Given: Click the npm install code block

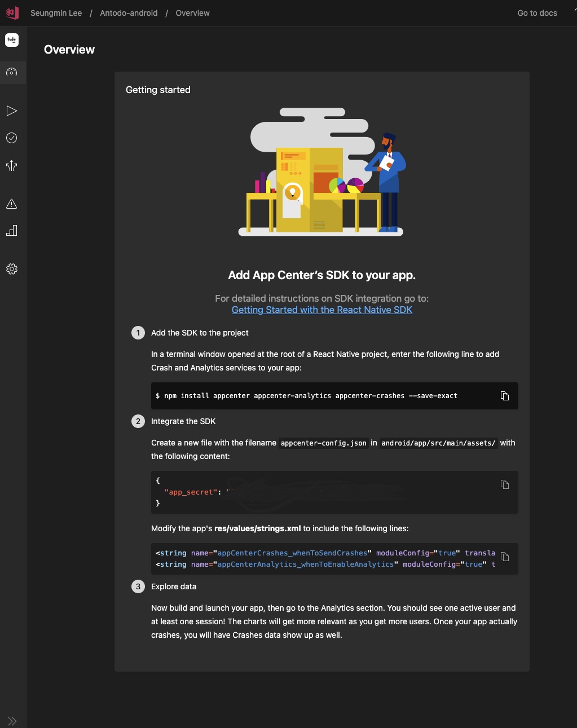Looking at the screenshot, I should pos(334,396).
